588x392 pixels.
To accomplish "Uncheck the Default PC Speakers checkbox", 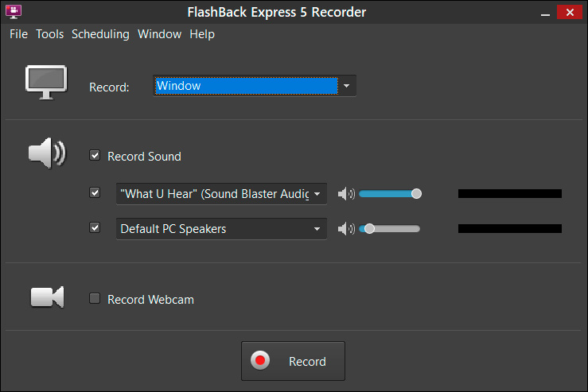I will 95,228.
